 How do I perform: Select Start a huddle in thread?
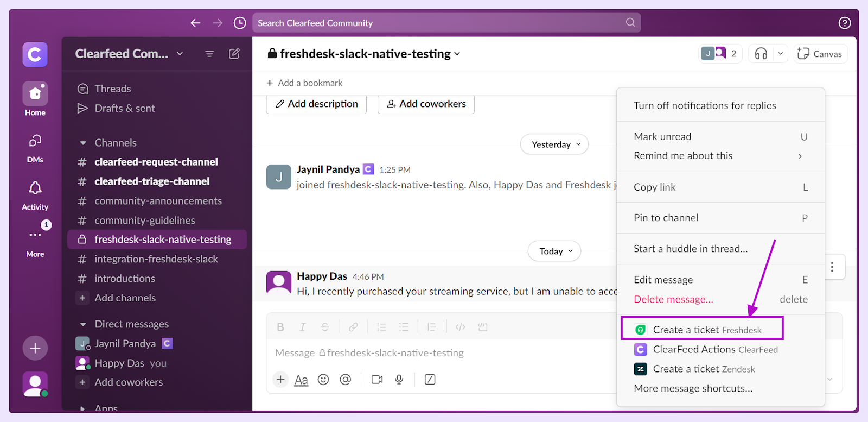720,249
